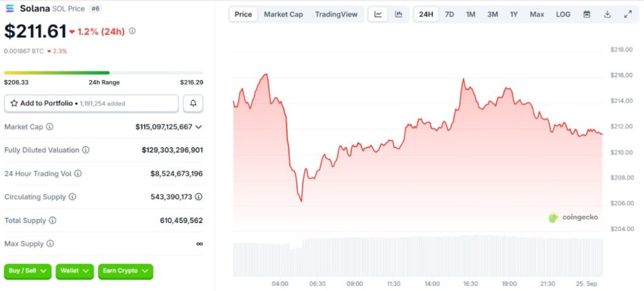
Task: Click the Solana logo icon
Action: click(x=9, y=8)
